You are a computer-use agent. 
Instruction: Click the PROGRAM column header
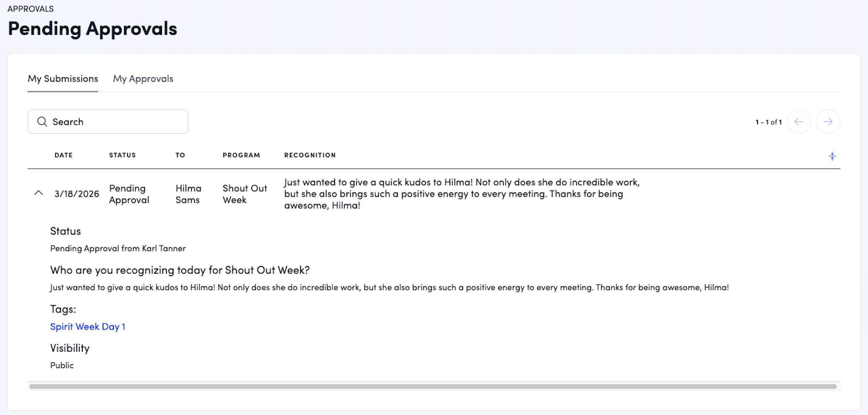(241, 155)
